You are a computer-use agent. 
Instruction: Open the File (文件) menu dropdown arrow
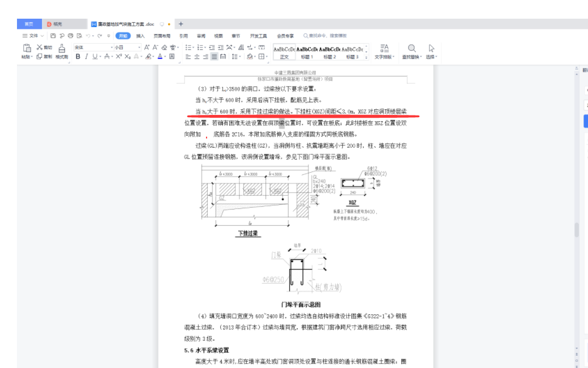click(42, 36)
